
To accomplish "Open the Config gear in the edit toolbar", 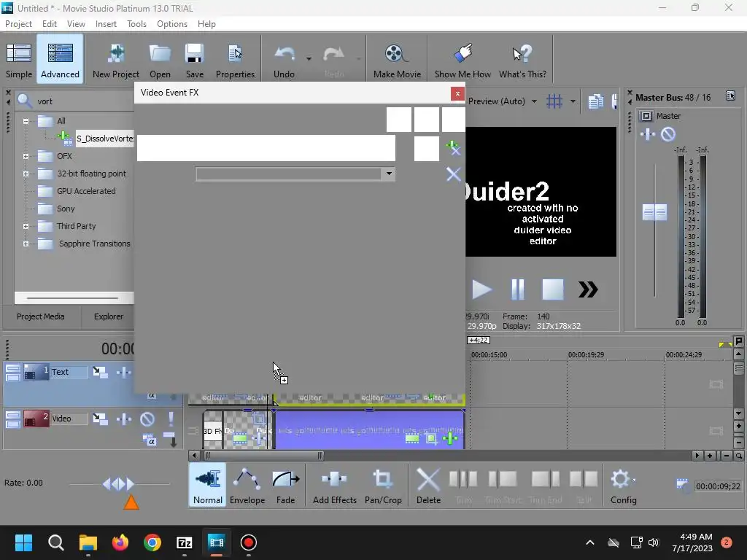I will tap(623, 485).
